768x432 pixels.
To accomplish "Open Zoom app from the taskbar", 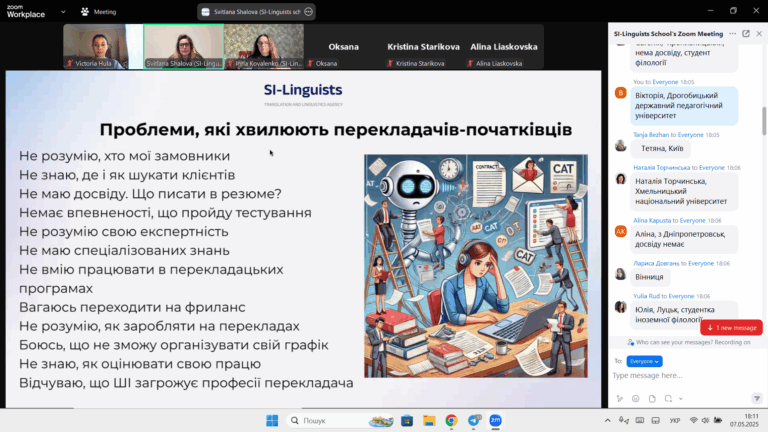I will click(x=495, y=421).
